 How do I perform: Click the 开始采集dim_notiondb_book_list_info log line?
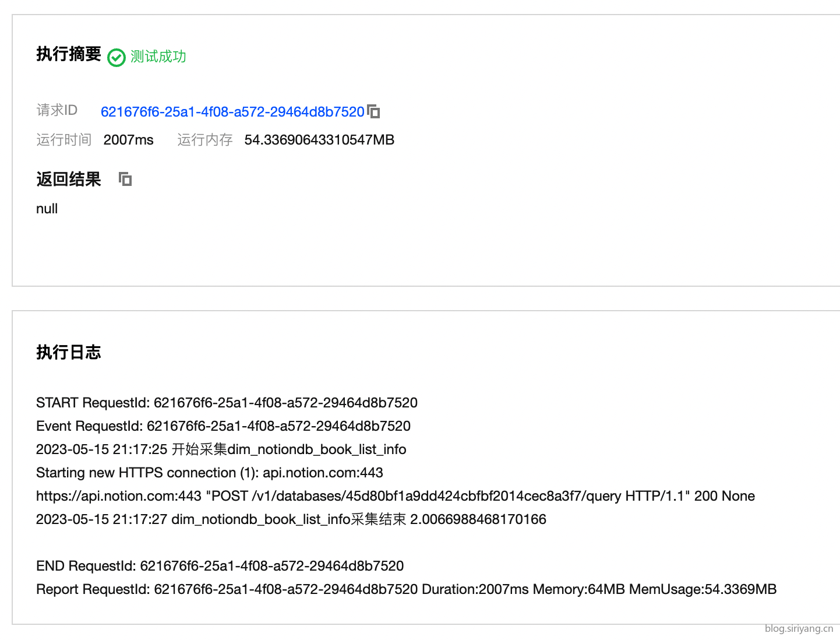pyautogui.click(x=221, y=449)
